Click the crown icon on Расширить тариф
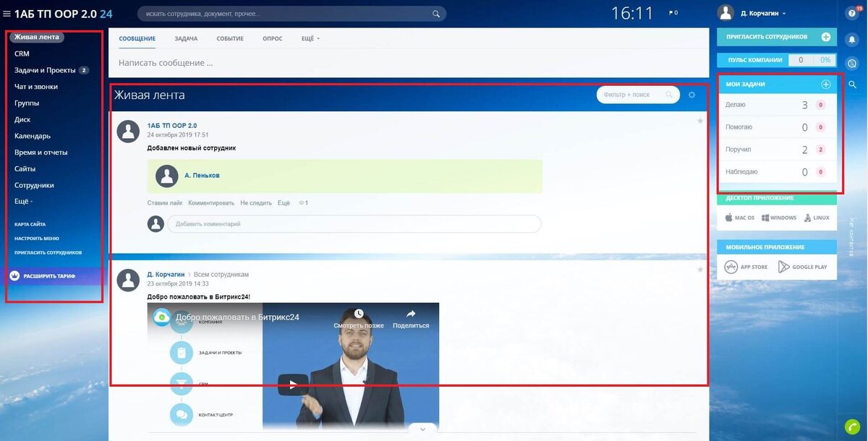The image size is (868, 441). click(x=15, y=276)
